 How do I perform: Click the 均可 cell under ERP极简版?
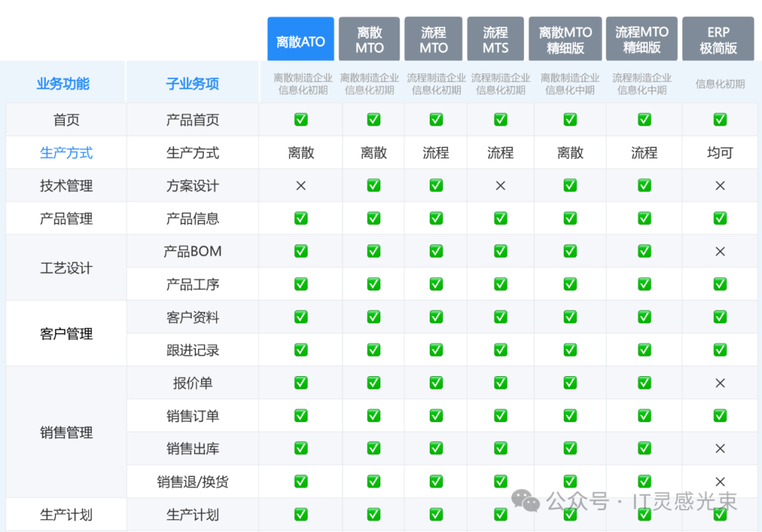point(720,153)
